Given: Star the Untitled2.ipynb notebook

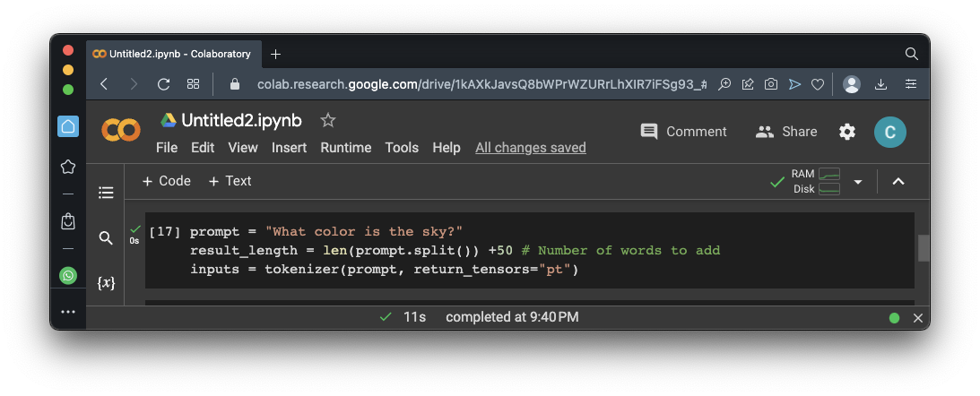Looking at the screenshot, I should click(x=328, y=120).
